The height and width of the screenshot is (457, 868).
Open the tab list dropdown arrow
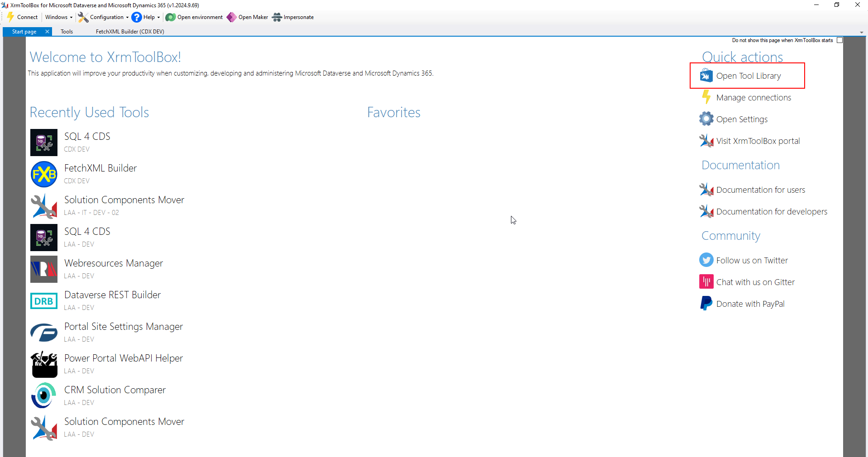(862, 33)
